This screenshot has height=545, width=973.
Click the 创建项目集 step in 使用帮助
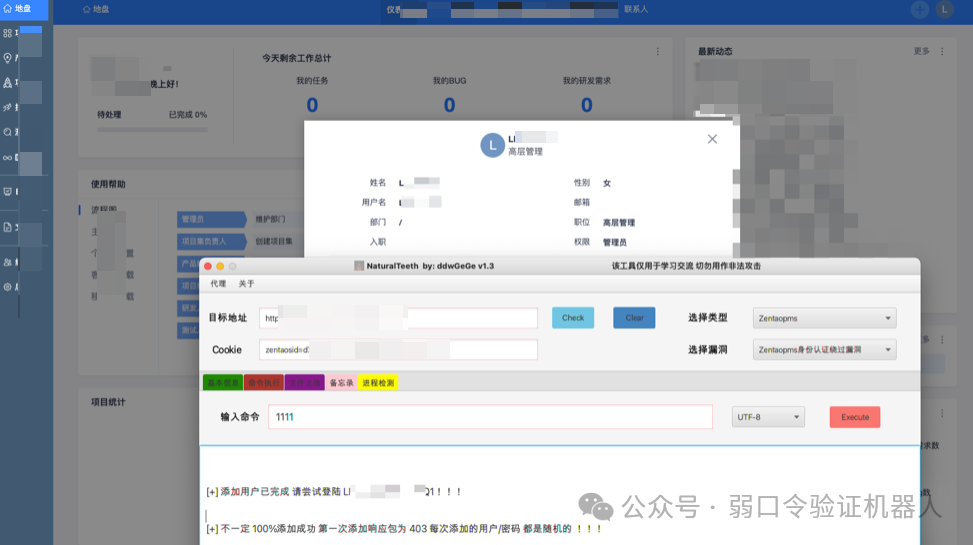click(x=276, y=241)
